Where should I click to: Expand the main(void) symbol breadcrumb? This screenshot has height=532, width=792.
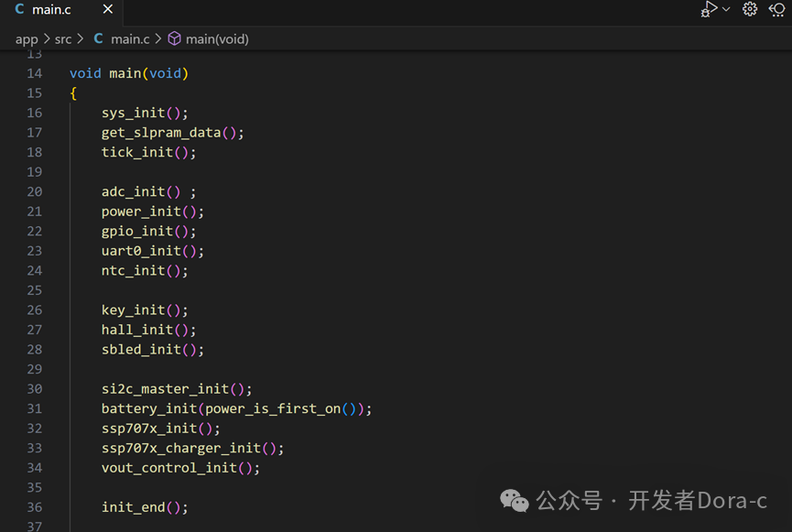click(217, 38)
